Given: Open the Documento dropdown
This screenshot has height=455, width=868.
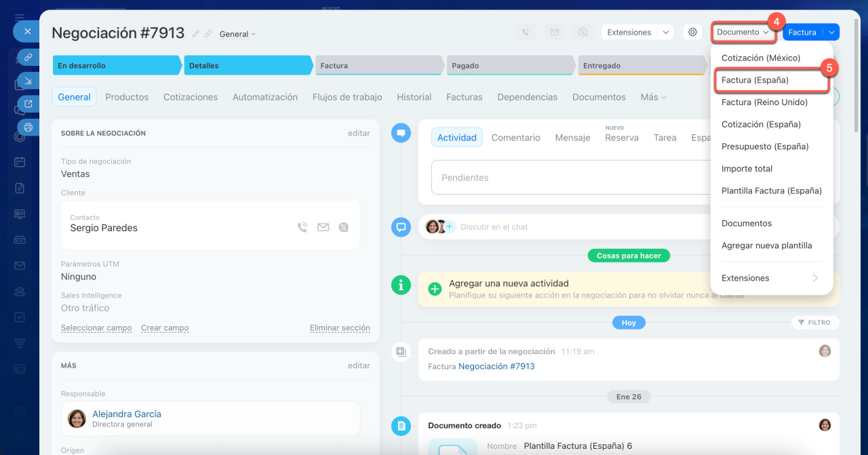Looking at the screenshot, I should click(x=743, y=32).
